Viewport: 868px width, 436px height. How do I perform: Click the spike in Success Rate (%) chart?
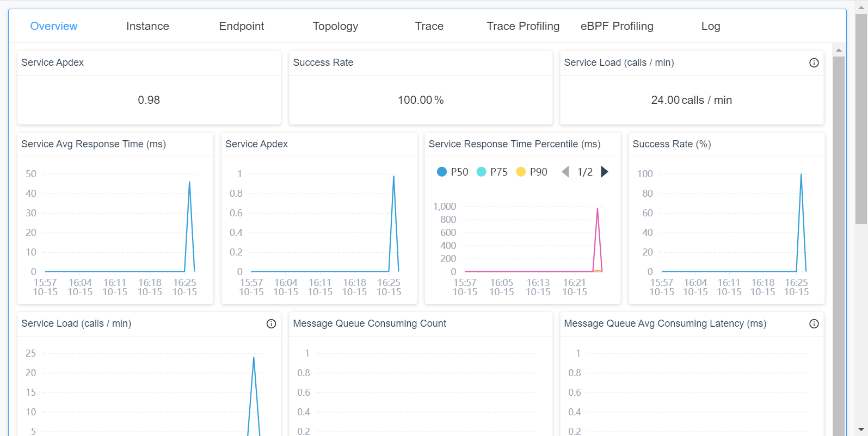click(x=801, y=175)
